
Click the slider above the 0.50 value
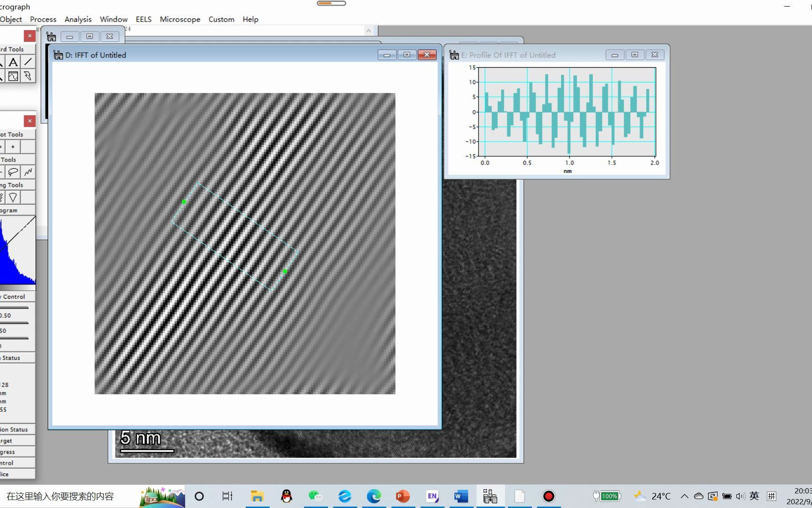click(x=14, y=308)
